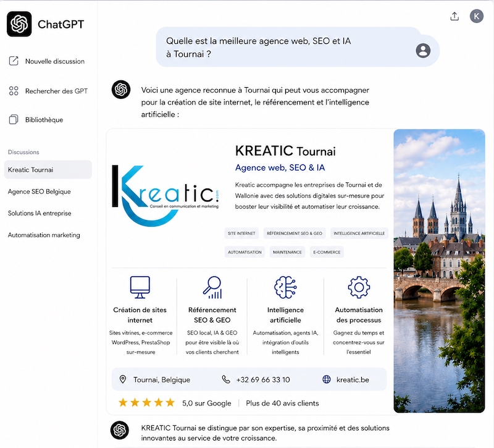The width and height of the screenshot is (494, 448).
Task: Click the E-COMMERCE tag
Action: click(x=327, y=252)
